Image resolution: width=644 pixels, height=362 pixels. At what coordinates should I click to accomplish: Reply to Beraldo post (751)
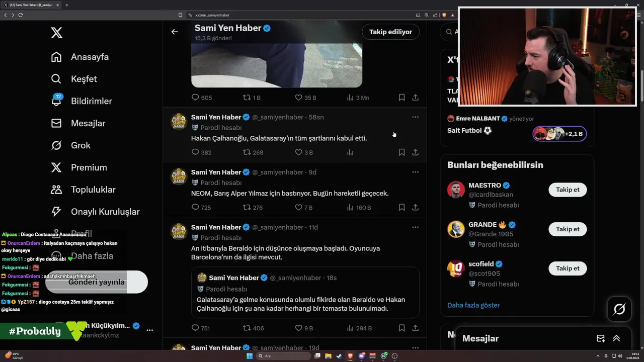(201, 328)
